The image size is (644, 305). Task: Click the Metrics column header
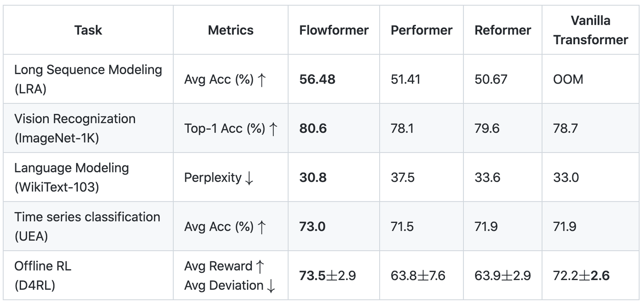point(230,30)
